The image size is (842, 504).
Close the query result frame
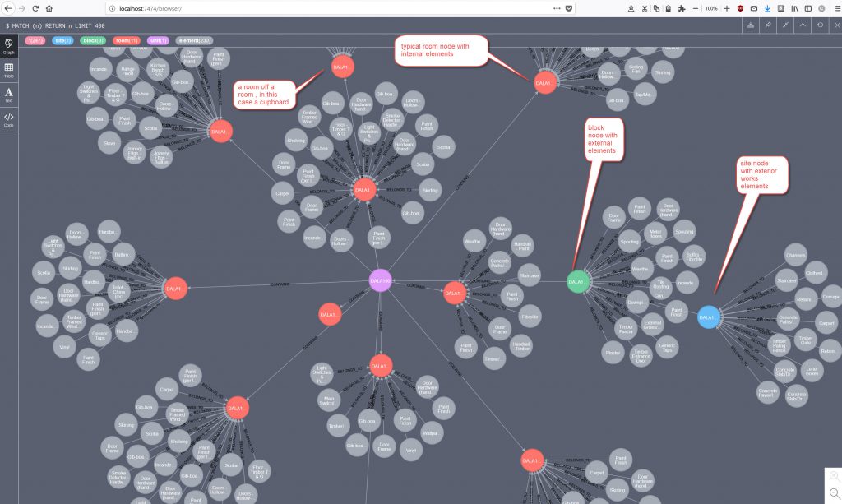click(835, 25)
